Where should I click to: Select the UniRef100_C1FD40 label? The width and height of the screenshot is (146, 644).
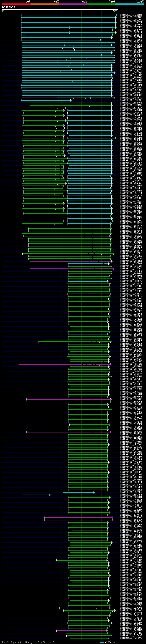tap(131, 268)
